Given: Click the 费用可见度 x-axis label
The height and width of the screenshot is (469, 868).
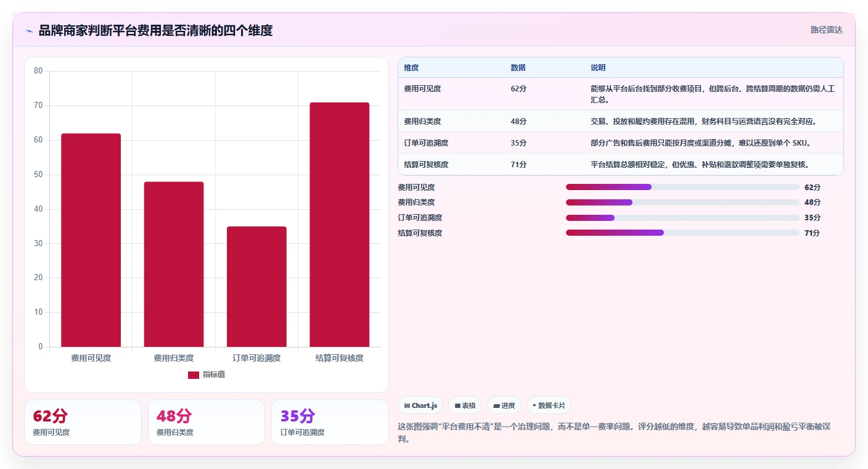Looking at the screenshot, I should pyautogui.click(x=91, y=358).
